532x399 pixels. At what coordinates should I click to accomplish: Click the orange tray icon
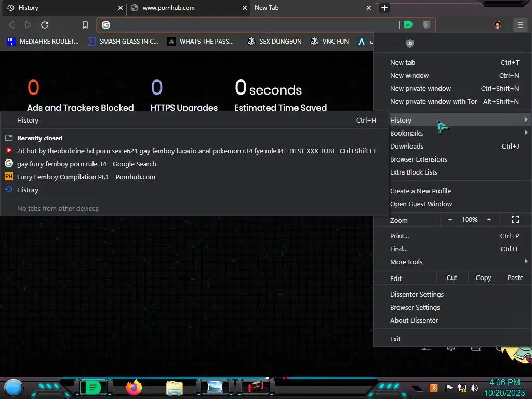pyautogui.click(x=434, y=388)
